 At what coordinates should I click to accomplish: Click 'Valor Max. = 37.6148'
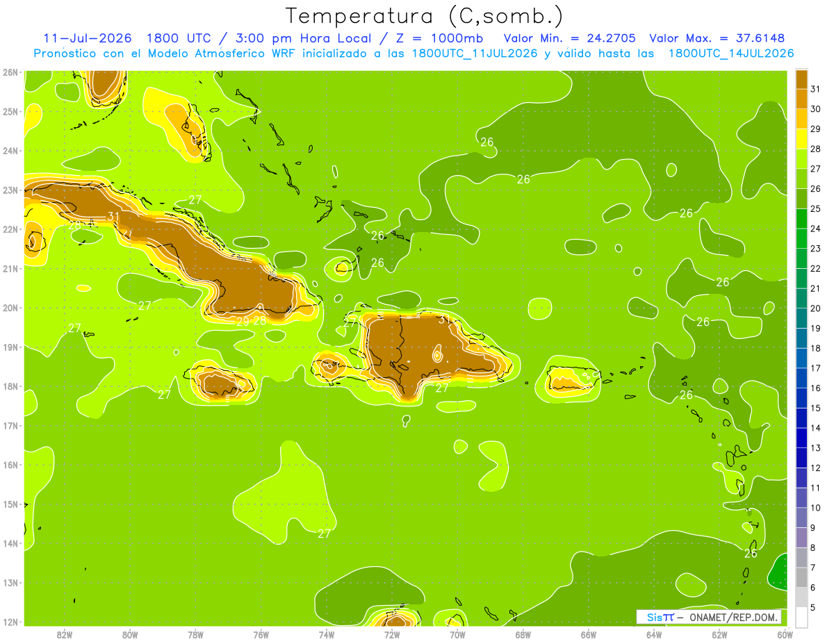point(717,38)
